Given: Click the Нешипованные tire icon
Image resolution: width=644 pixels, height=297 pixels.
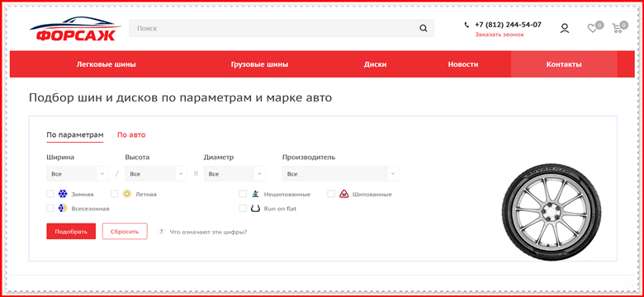Looking at the screenshot, I should click(x=255, y=194).
